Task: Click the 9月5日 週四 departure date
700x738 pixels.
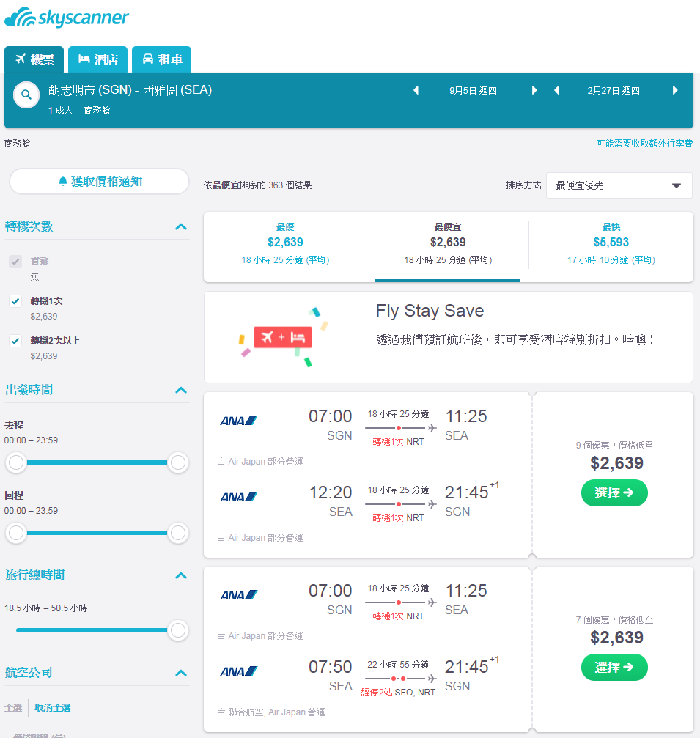Action: click(473, 90)
